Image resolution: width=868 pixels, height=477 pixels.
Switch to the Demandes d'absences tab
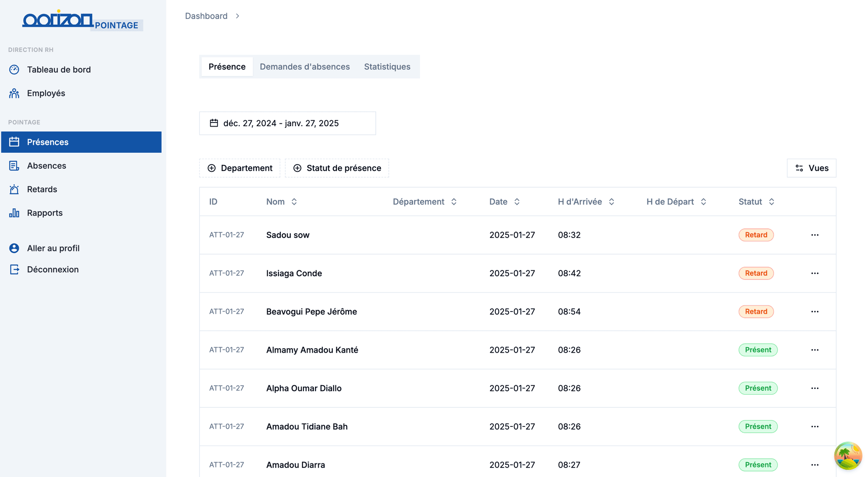pyautogui.click(x=305, y=66)
